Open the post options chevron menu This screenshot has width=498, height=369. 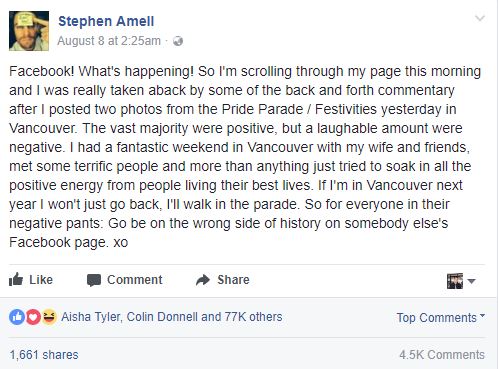(x=480, y=18)
